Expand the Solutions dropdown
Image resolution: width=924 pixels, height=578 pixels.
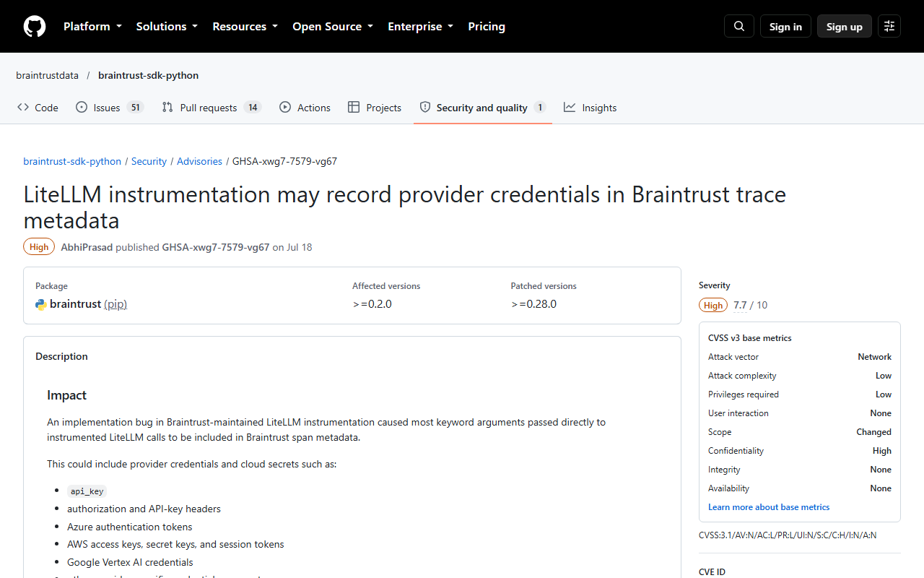click(x=167, y=26)
